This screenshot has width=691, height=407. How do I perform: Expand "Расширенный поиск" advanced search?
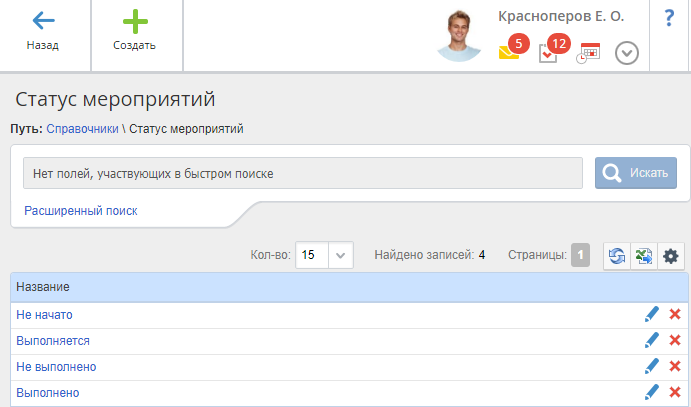pos(80,211)
